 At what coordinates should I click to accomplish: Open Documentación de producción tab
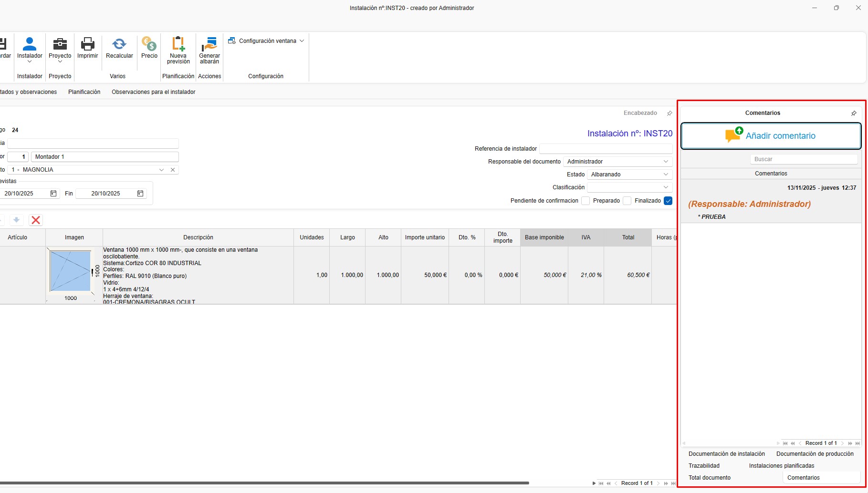(815, 454)
